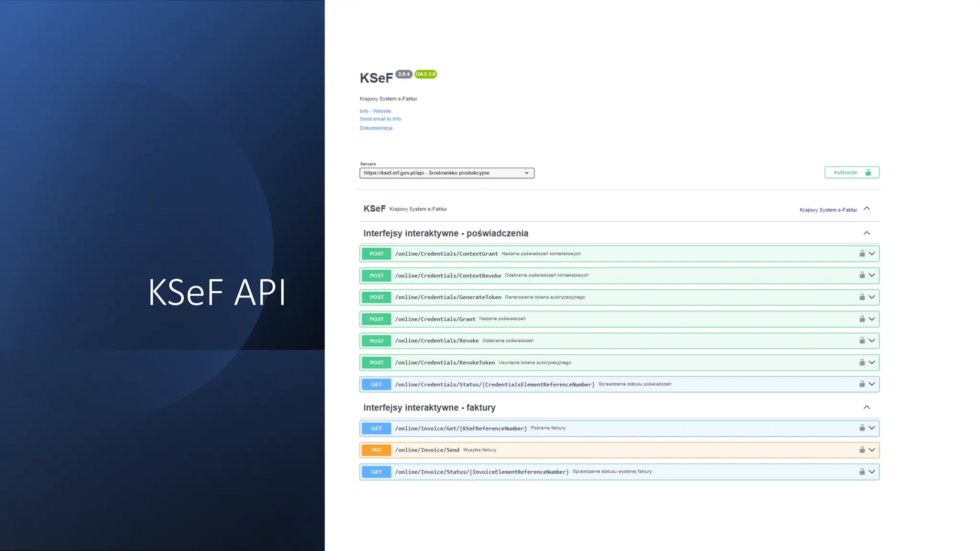Click the GET badge for Invoice/Get

(x=377, y=429)
